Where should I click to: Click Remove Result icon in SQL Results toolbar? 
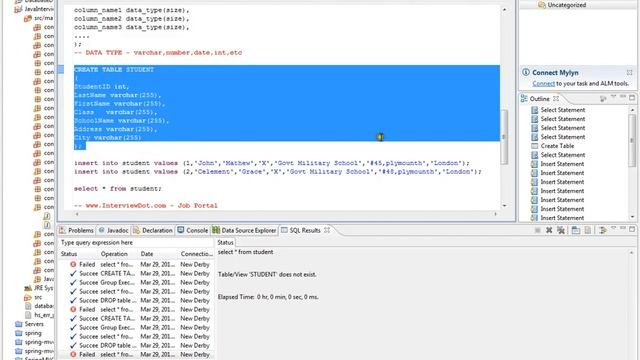pyautogui.click(x=549, y=230)
